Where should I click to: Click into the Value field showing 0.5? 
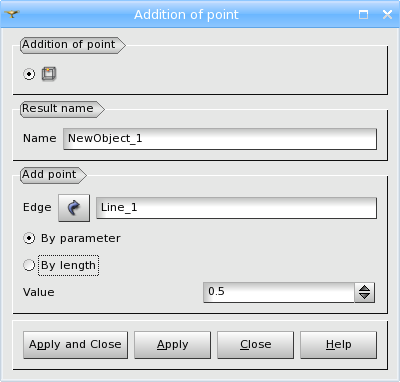[279, 292]
